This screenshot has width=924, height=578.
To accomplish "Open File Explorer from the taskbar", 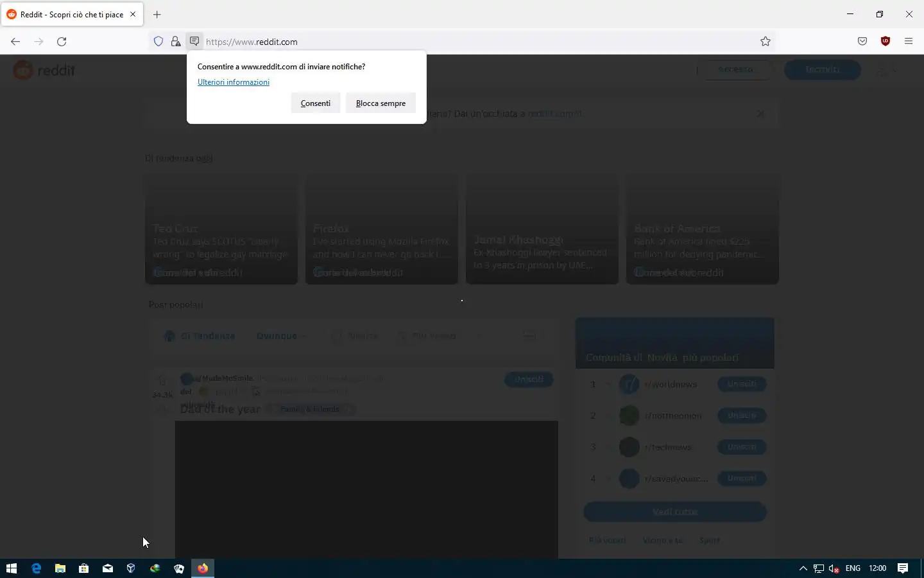I will pyautogui.click(x=60, y=568).
